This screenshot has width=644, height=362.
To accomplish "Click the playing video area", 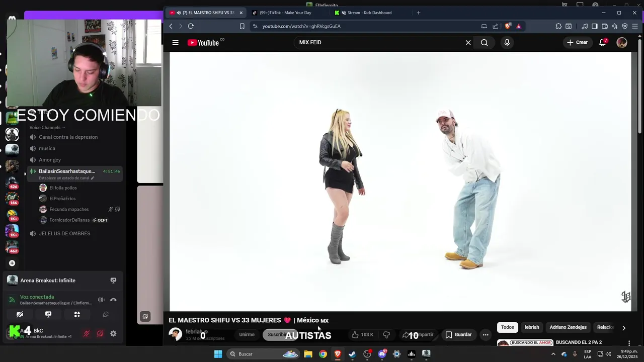I will [x=400, y=181].
